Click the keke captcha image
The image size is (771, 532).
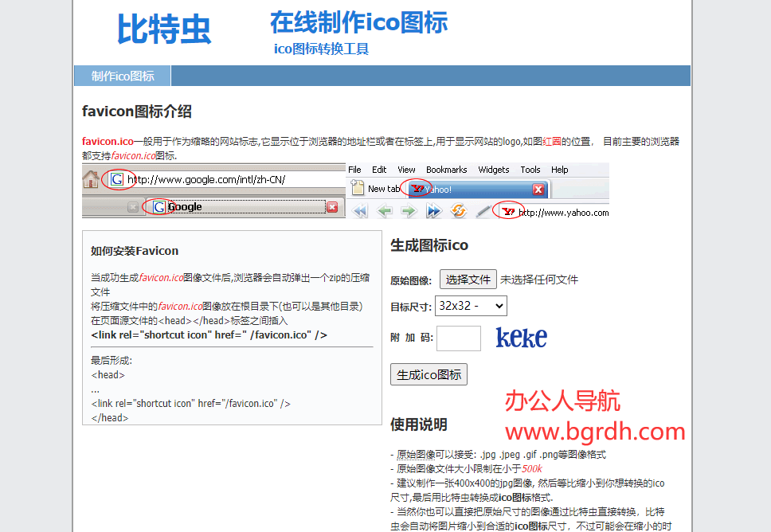tap(521, 338)
